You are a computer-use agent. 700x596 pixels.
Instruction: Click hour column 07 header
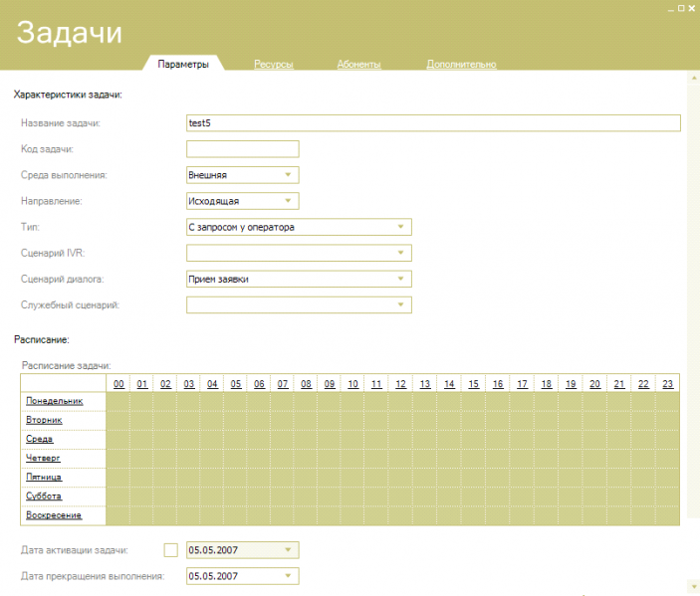click(x=283, y=384)
